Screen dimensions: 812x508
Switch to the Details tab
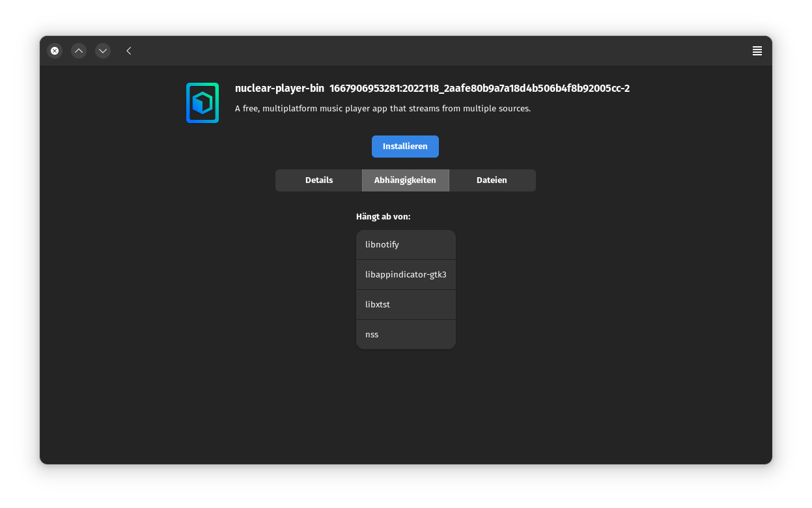point(319,180)
